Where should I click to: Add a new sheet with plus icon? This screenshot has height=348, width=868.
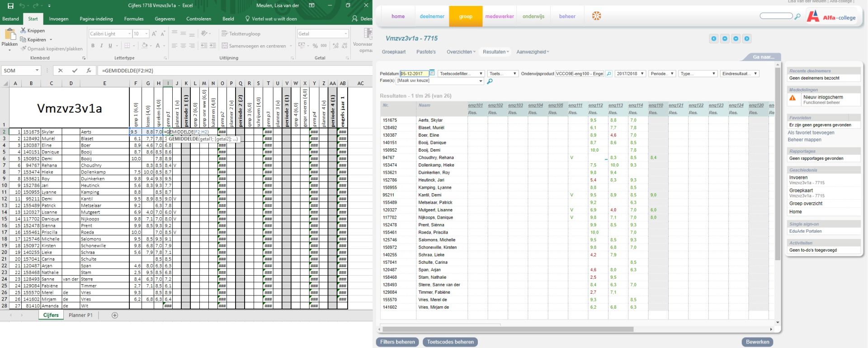coord(115,315)
